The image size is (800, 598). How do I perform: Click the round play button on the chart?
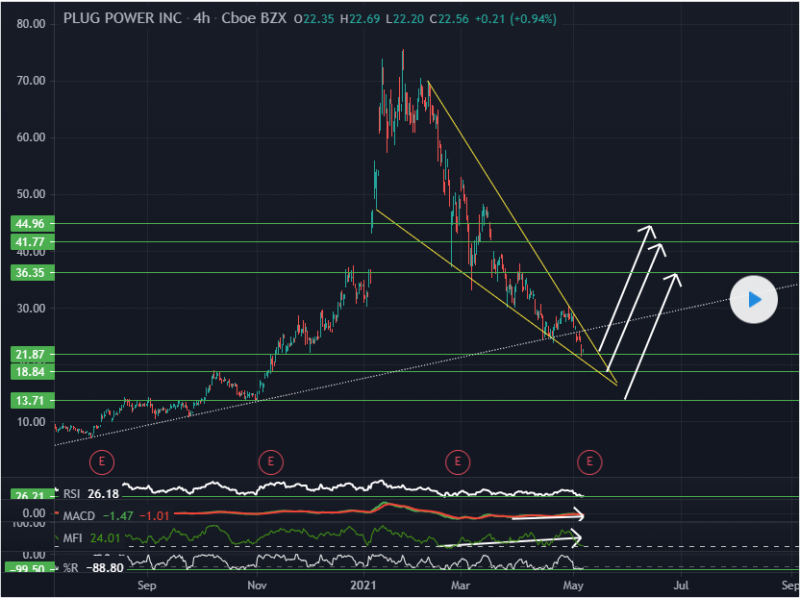755,299
